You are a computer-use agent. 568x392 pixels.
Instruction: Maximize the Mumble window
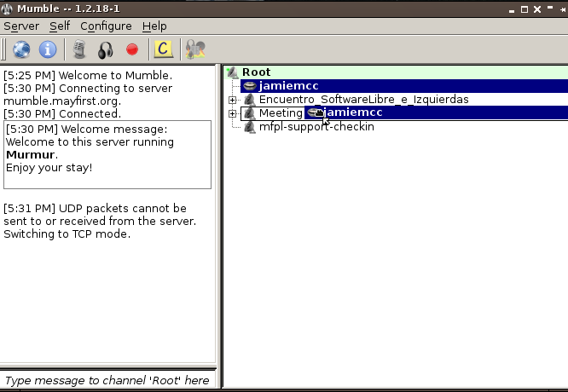525,9
